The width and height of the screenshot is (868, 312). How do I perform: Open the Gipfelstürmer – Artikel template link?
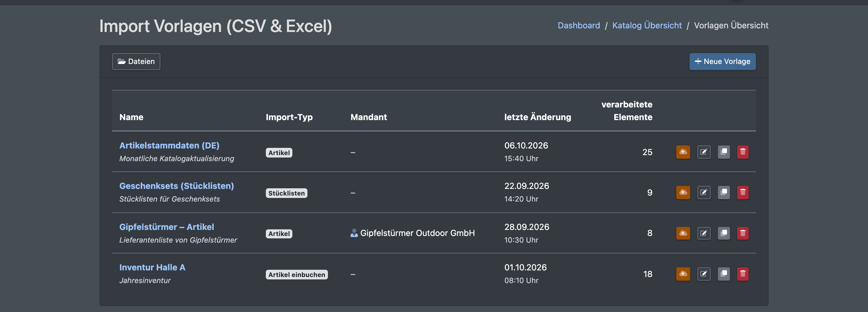coord(166,227)
